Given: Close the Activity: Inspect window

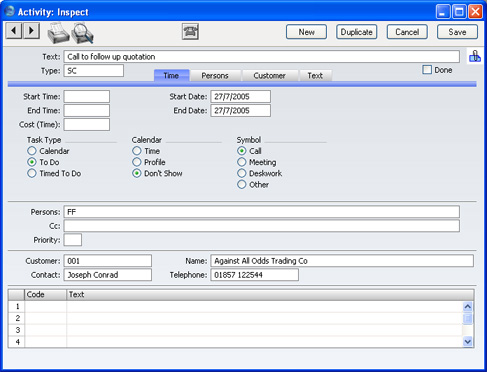Looking at the screenshot, I should pyautogui.click(x=475, y=12).
